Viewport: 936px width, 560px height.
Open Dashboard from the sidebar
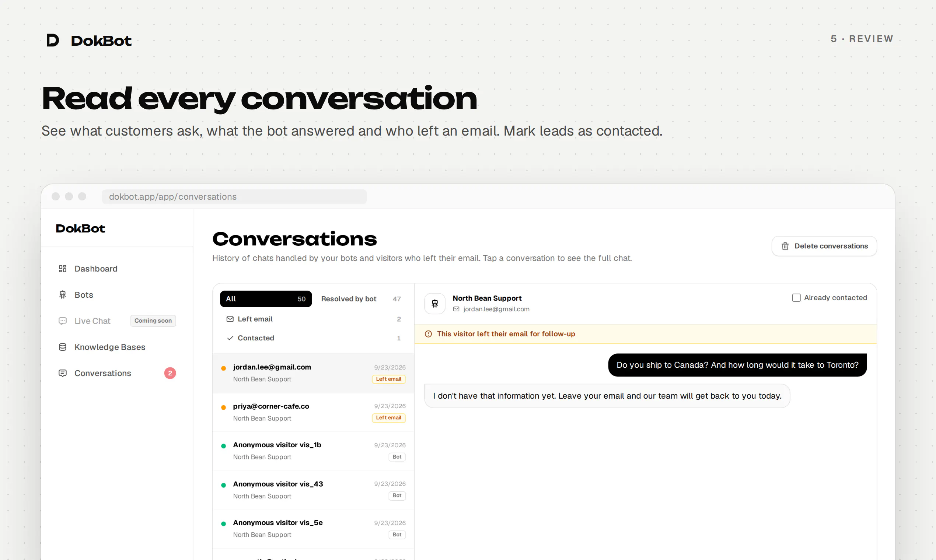(x=117, y=269)
